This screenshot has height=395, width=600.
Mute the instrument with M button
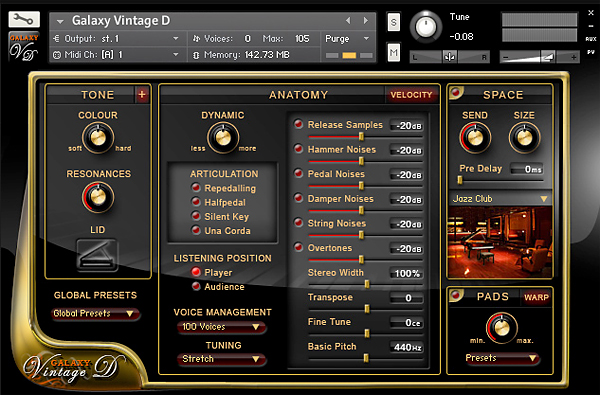(394, 52)
